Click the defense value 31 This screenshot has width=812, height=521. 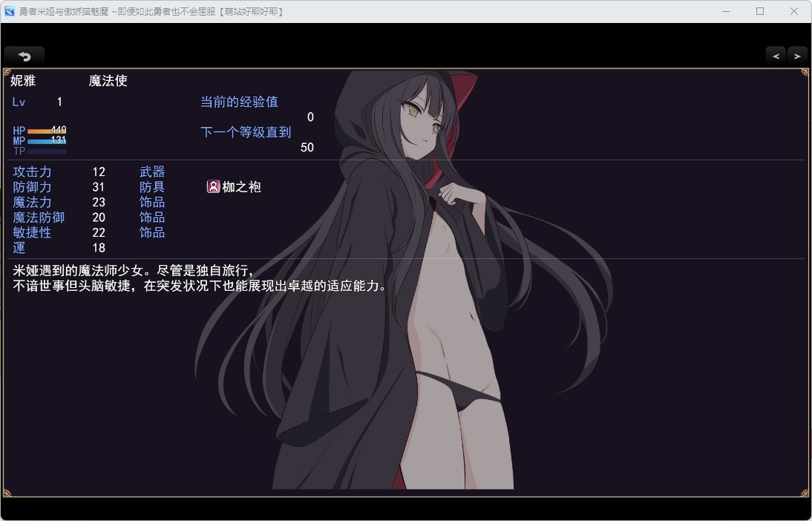99,187
